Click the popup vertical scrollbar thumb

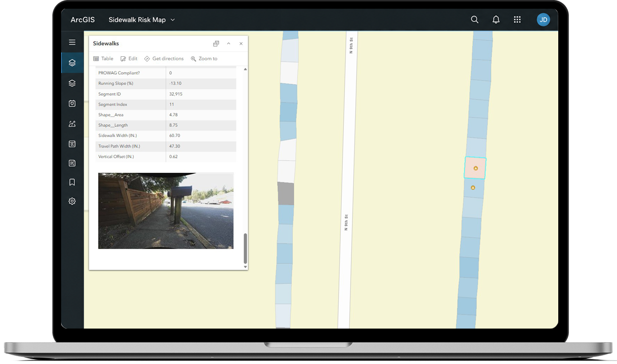point(245,248)
